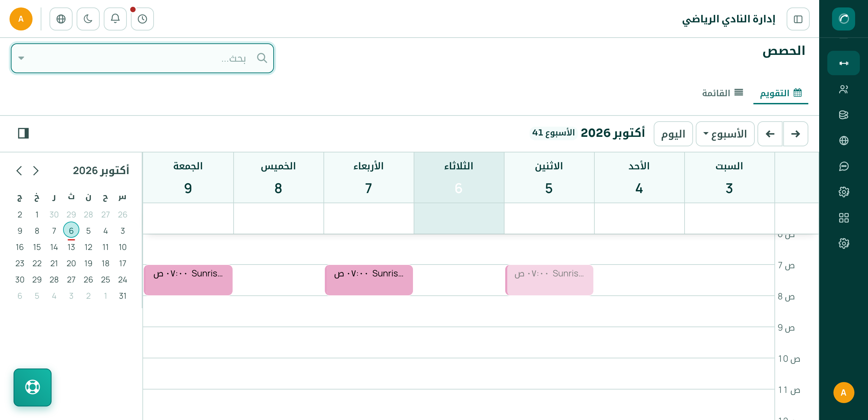Switch to the التقويم calendar tab
This screenshot has height=420, width=868.
781,93
